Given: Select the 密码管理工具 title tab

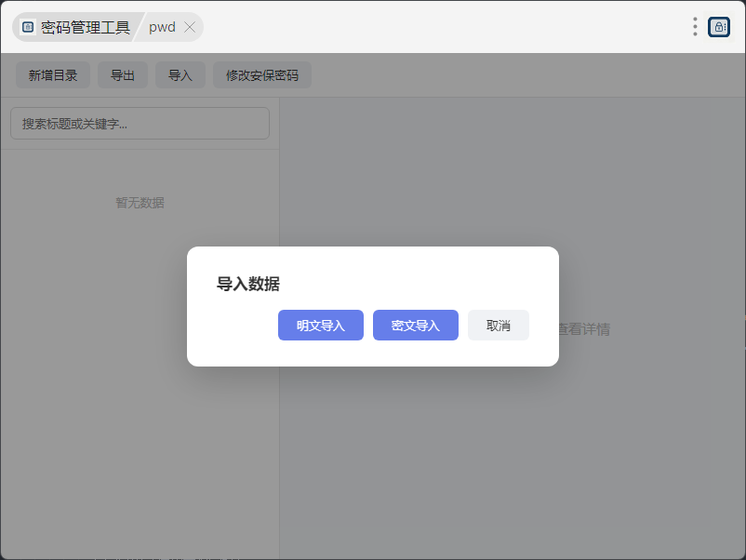Looking at the screenshot, I should point(86,27).
